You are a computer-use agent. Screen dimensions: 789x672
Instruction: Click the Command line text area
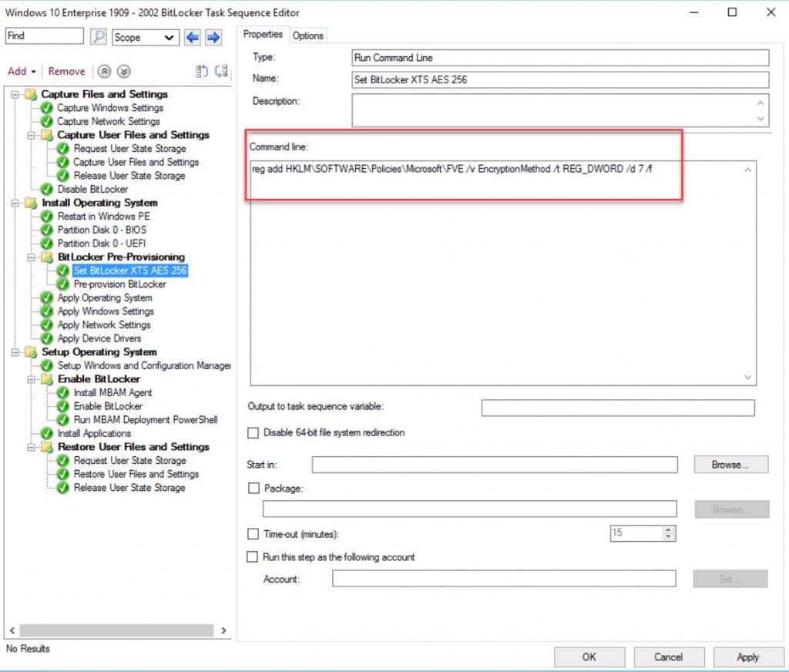tap(503, 274)
